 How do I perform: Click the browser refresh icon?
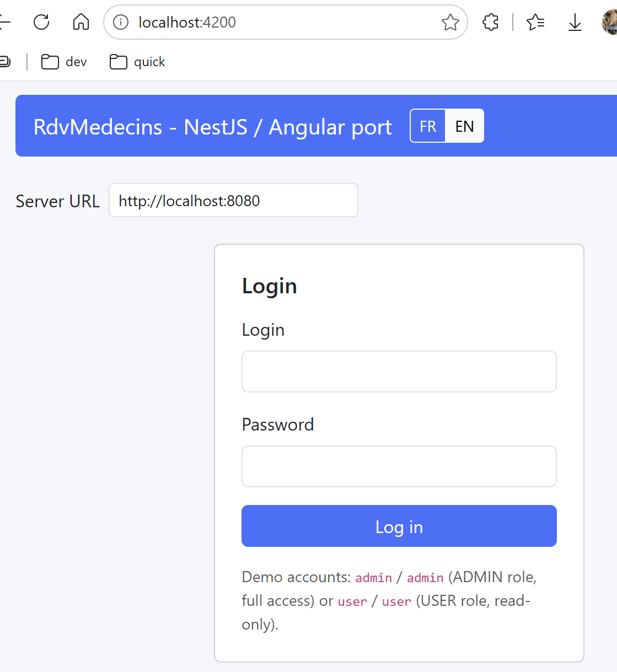41,22
